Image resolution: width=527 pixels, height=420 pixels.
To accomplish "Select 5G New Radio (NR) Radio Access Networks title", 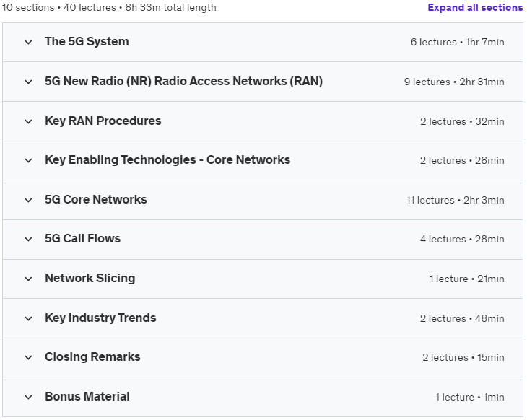I will (184, 82).
